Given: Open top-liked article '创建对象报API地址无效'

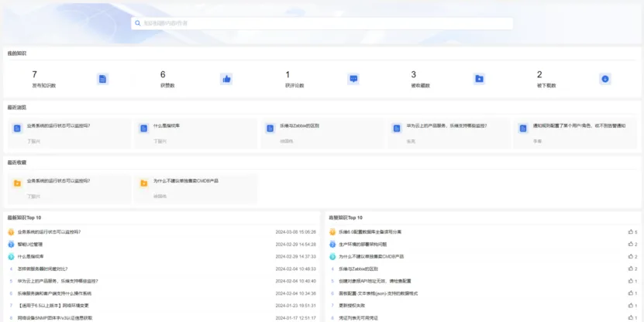Looking at the screenshot, I should (379, 281).
